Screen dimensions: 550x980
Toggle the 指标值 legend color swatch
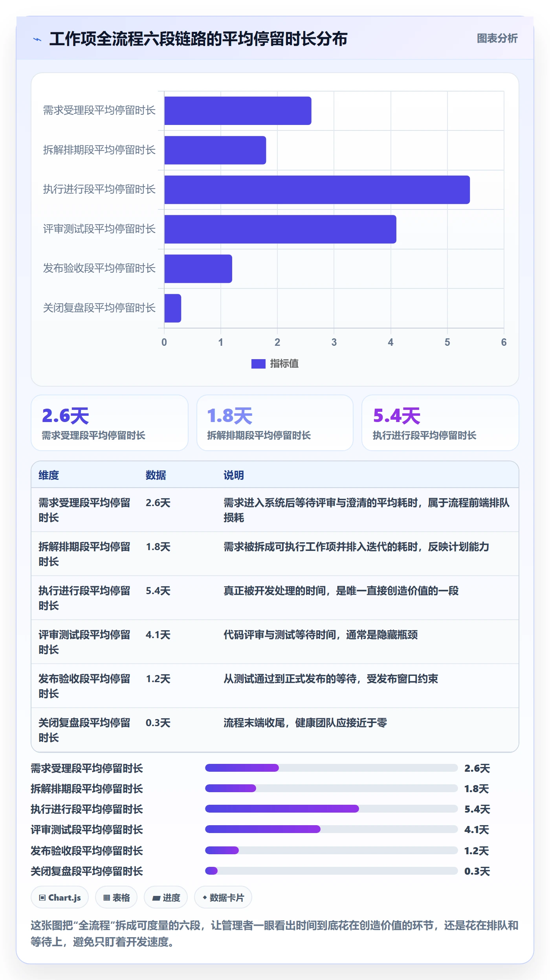(x=258, y=364)
